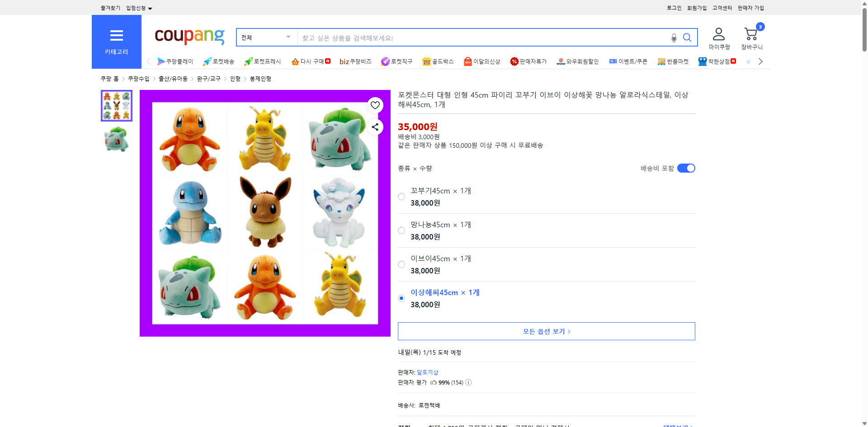The image size is (868, 427).
Task: Click the search magnifier icon
Action: pyautogui.click(x=687, y=38)
